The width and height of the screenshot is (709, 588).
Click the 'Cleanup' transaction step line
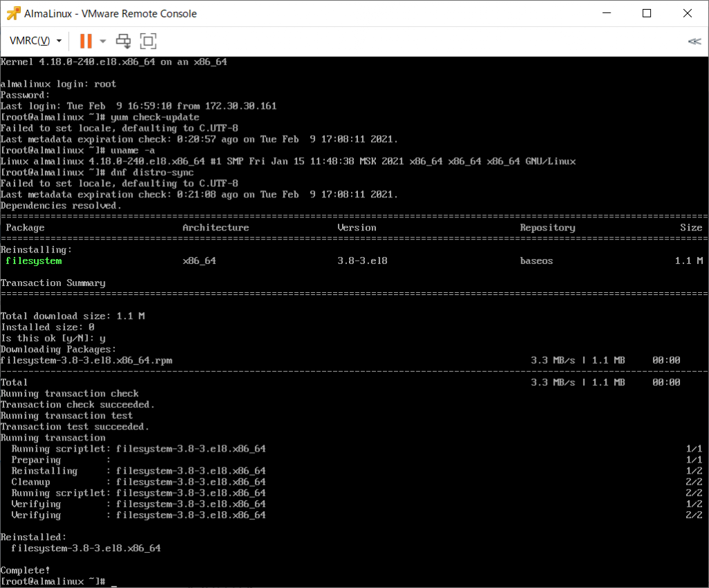pyautogui.click(x=357, y=482)
